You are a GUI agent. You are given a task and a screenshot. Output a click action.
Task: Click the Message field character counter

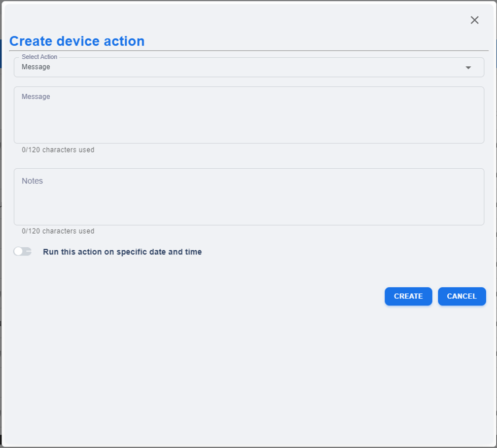[58, 150]
